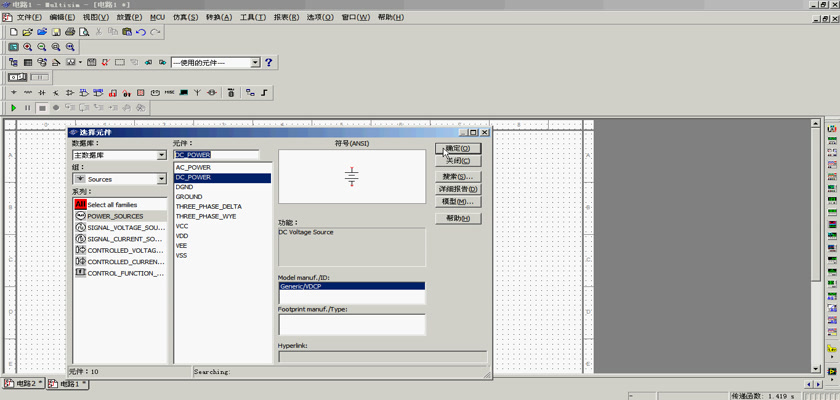Open the database manager icon

point(42,63)
